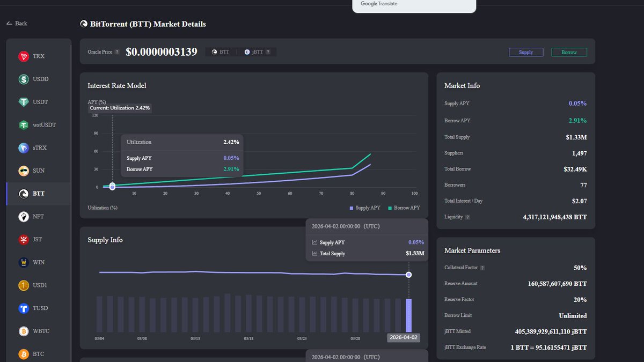Select the USD1 token icon
Image resolution: width=644 pixels, height=362 pixels.
pyautogui.click(x=24, y=286)
